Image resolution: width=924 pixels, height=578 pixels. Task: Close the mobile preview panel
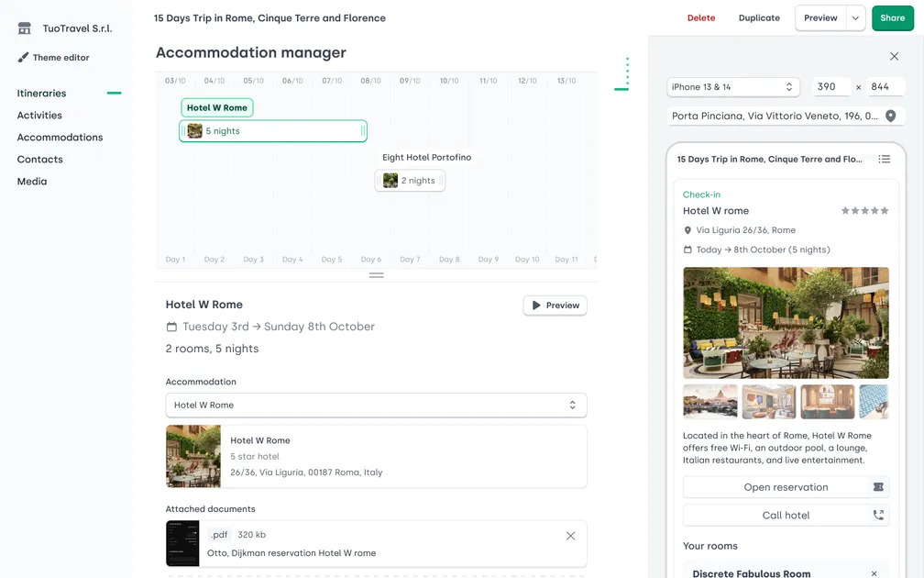894,56
